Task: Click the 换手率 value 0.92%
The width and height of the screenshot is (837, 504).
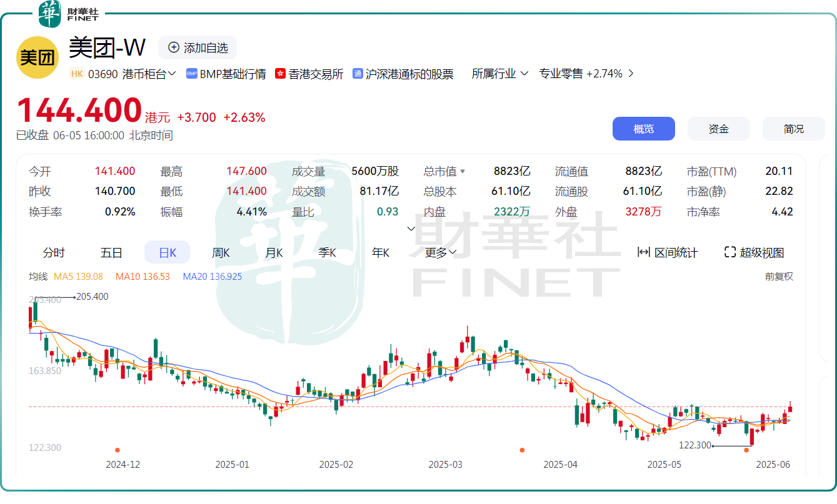Action: pos(120,212)
